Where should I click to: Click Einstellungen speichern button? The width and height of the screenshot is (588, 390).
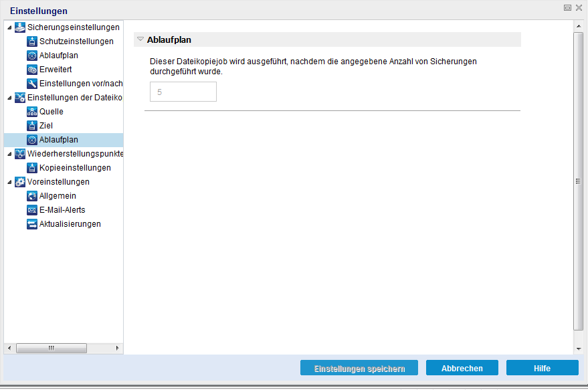tap(359, 368)
